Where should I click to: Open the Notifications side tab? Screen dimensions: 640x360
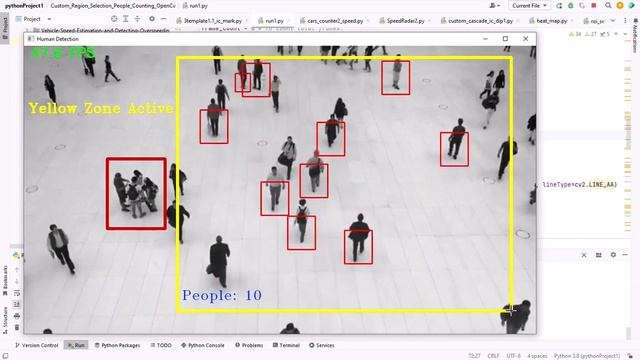point(635,35)
